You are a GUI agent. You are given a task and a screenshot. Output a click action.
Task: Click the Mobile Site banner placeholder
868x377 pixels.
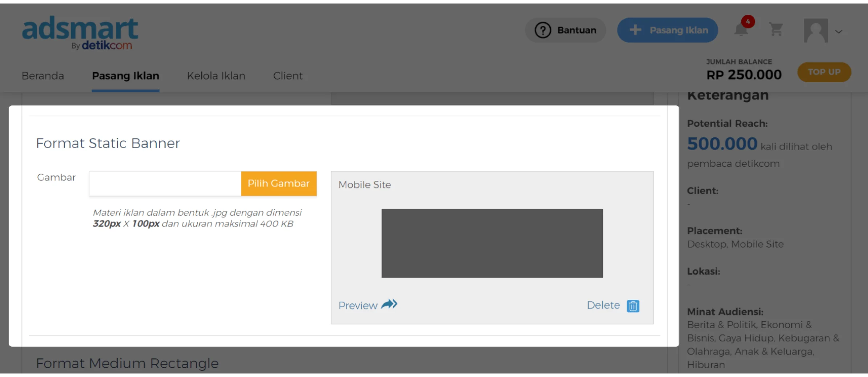tap(492, 243)
